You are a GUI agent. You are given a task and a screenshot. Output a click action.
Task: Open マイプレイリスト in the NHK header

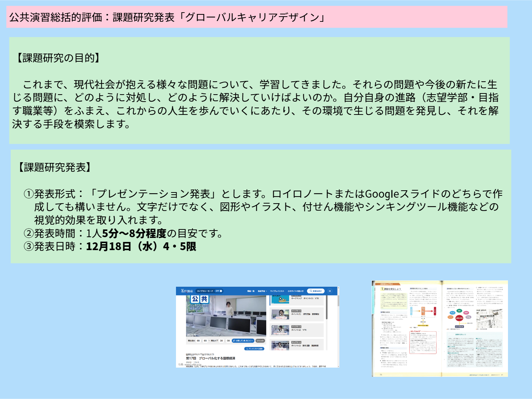coord(277,291)
